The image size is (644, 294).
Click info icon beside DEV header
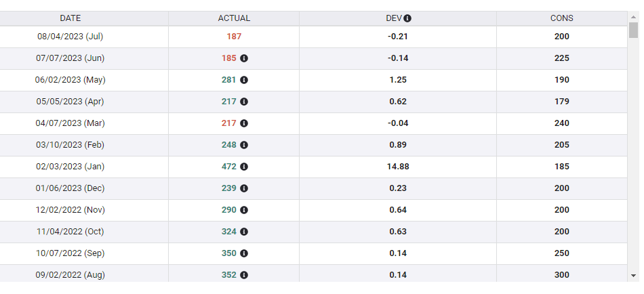click(408, 18)
